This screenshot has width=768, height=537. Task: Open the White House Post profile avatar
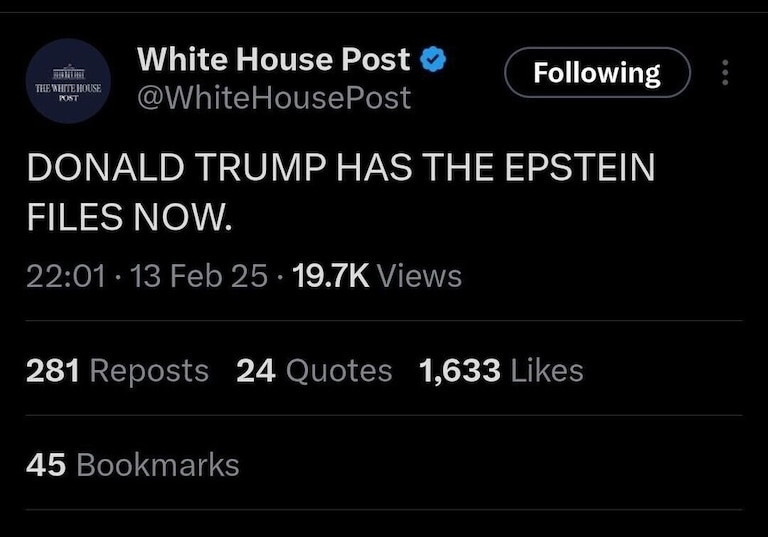[x=69, y=82]
